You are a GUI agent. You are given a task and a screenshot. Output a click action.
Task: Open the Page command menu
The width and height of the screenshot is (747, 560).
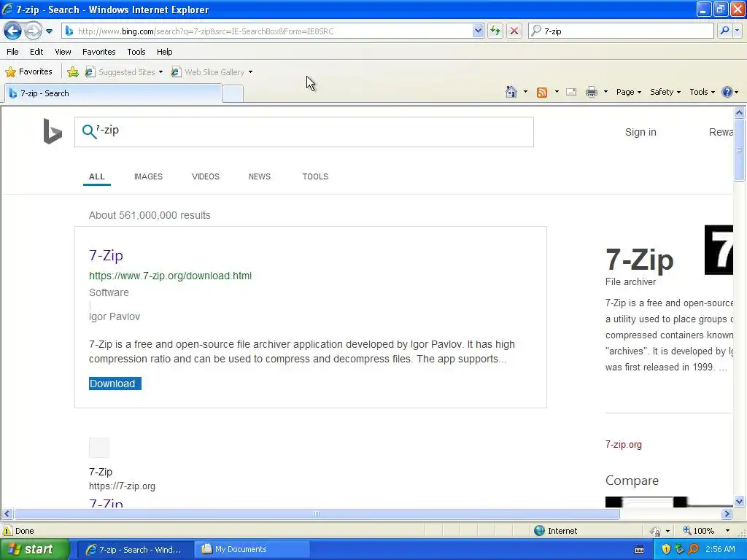point(629,92)
